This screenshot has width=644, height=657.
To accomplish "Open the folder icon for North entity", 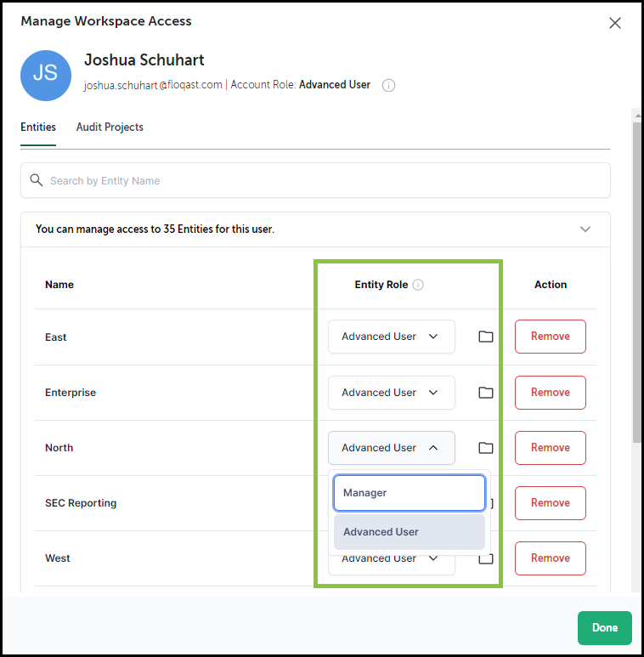I will point(485,448).
